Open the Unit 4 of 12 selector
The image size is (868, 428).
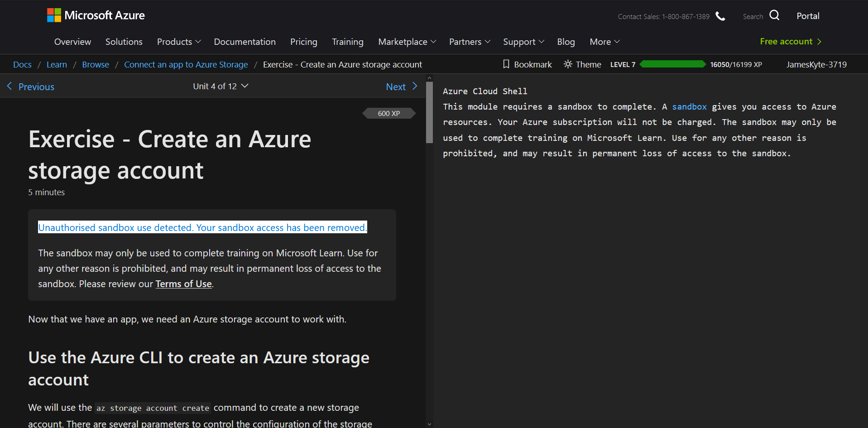point(221,86)
